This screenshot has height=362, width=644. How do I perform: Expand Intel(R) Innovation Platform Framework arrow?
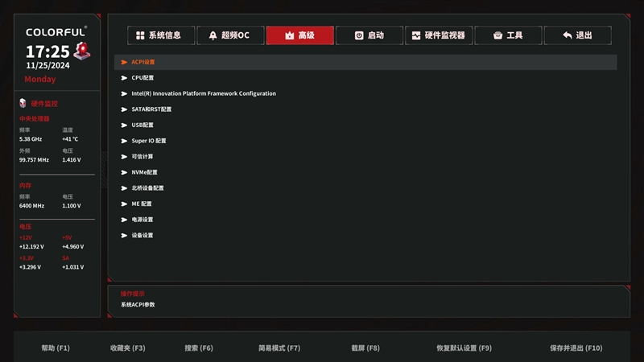(x=124, y=93)
